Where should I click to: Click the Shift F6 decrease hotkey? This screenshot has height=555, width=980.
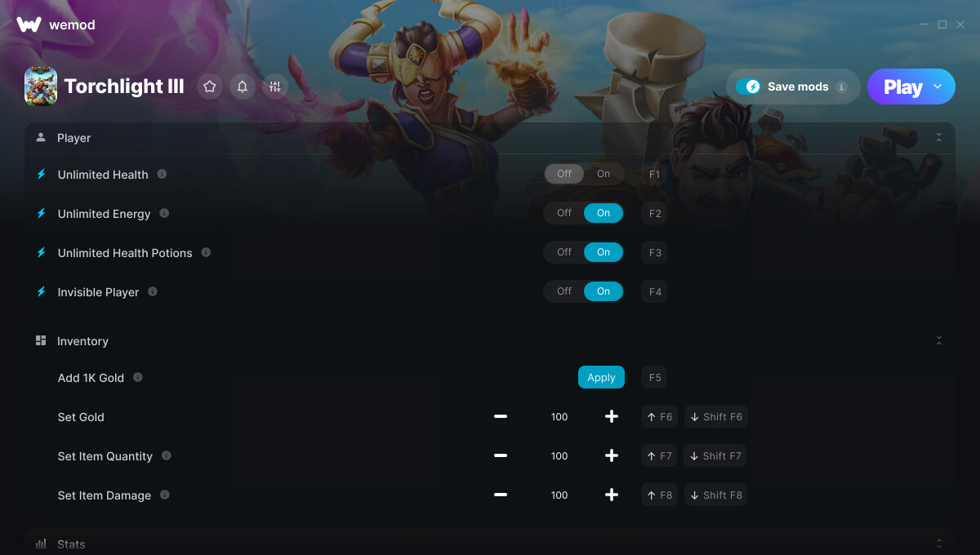pos(716,417)
